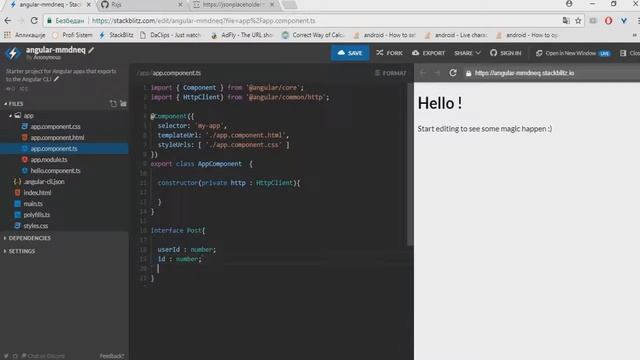The height and width of the screenshot is (360, 640).
Task: Reload the browser page
Action: pyautogui.click(x=34, y=20)
